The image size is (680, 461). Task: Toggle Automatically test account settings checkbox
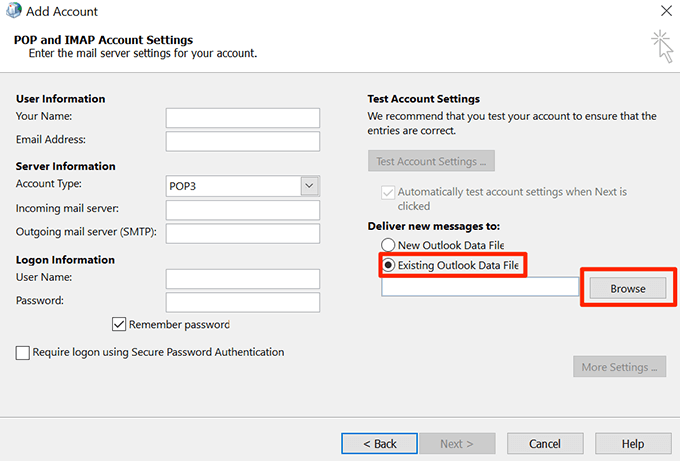coord(388,192)
